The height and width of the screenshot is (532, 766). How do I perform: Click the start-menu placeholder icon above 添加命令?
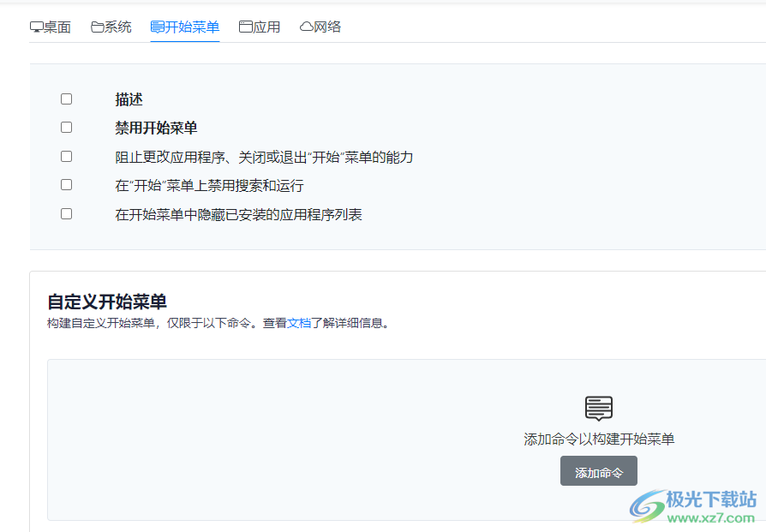[599, 407]
